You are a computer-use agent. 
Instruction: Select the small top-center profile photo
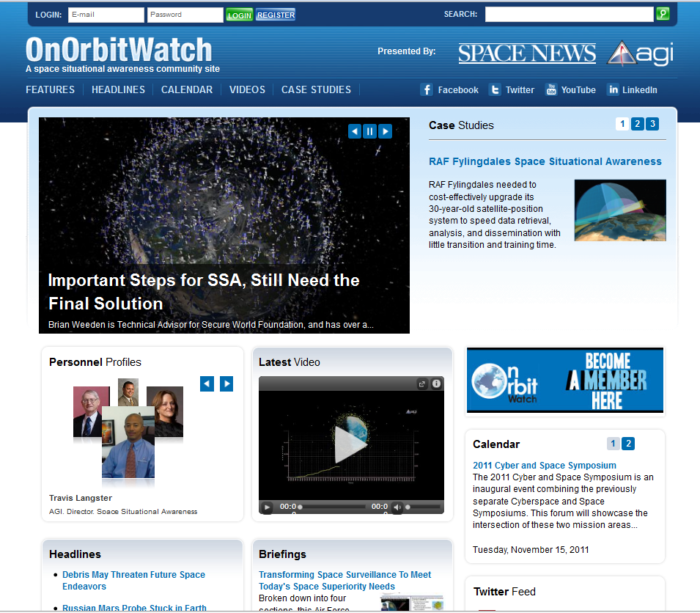pyautogui.click(x=128, y=392)
